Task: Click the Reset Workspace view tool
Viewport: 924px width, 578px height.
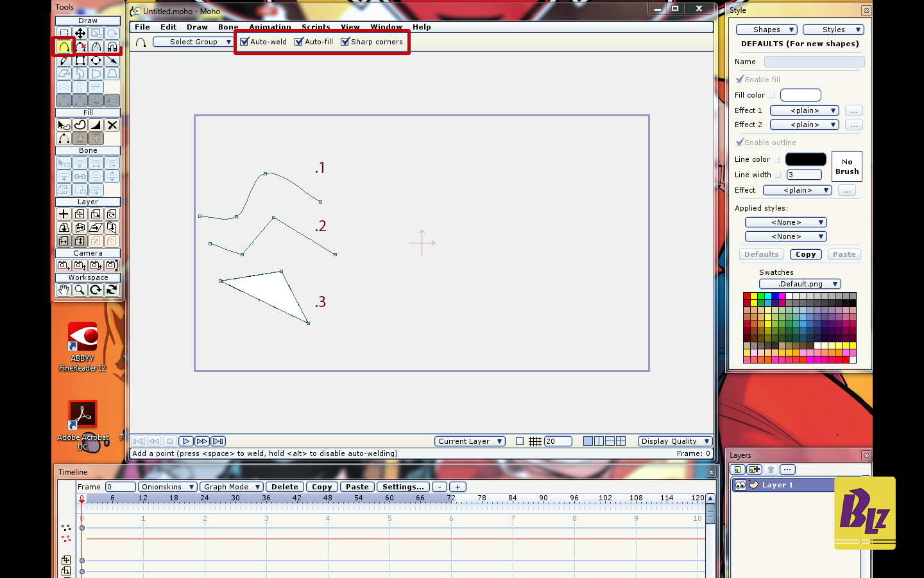Action: tap(112, 290)
